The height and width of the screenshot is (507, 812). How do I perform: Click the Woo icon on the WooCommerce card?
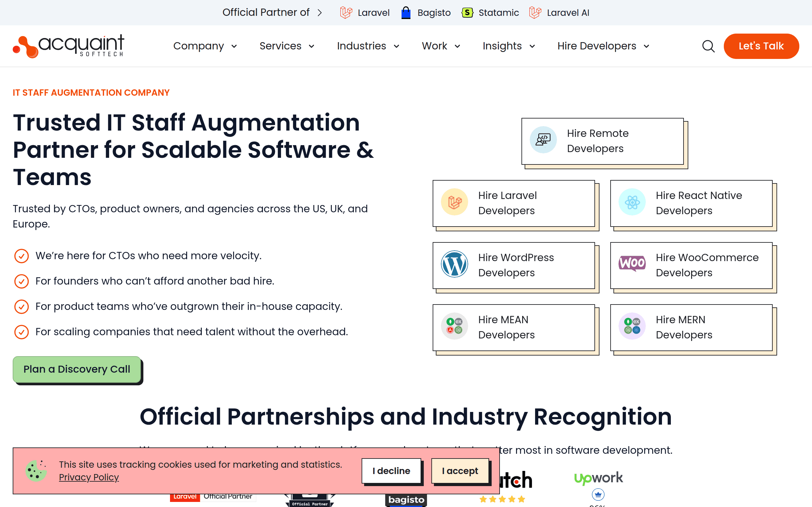(632, 263)
